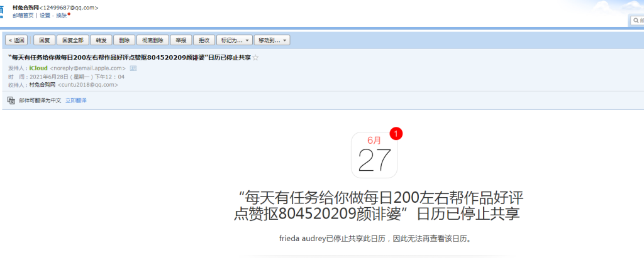Open 邮箱首页 link
644x258 pixels.
click(23, 16)
